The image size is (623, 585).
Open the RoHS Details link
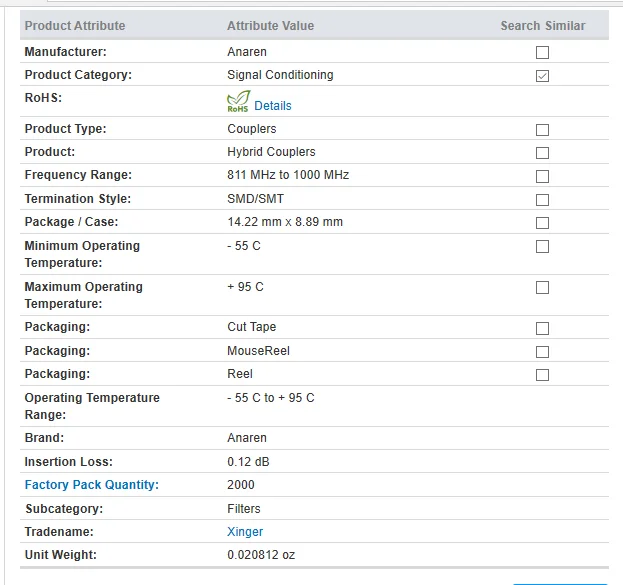click(x=273, y=106)
